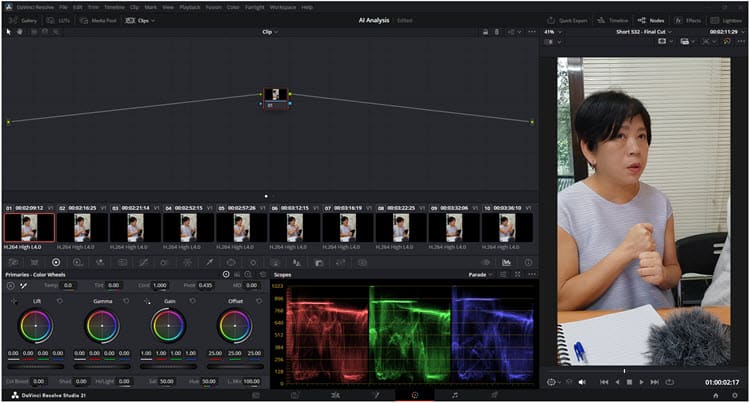Switch to the Fairlight page tab
The width and height of the screenshot is (750, 403).
tap(454, 395)
